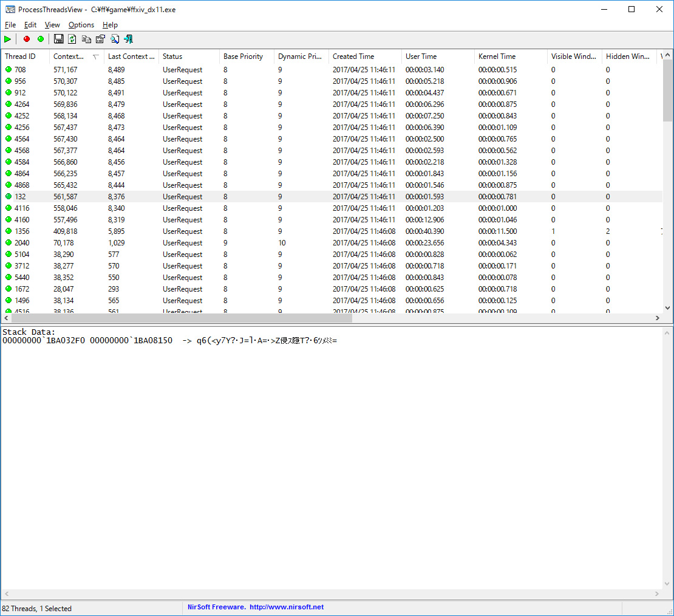
Task: Click the floppy disk save icon
Action: click(x=58, y=39)
